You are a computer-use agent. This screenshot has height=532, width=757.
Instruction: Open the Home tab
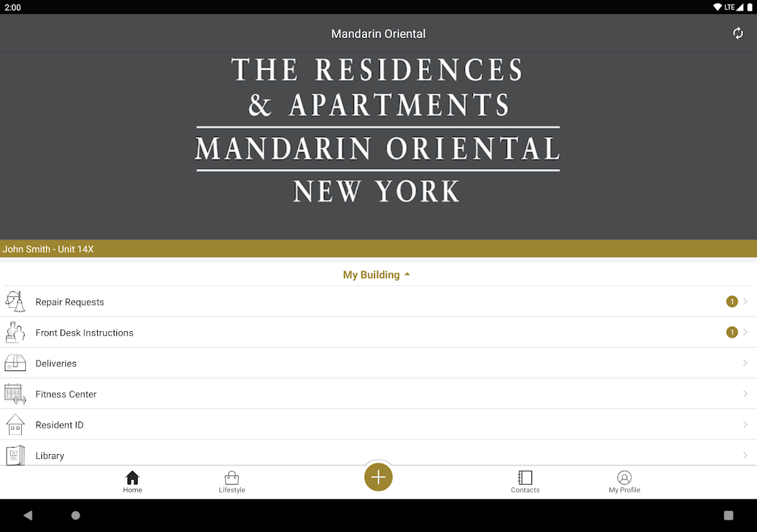click(x=132, y=482)
